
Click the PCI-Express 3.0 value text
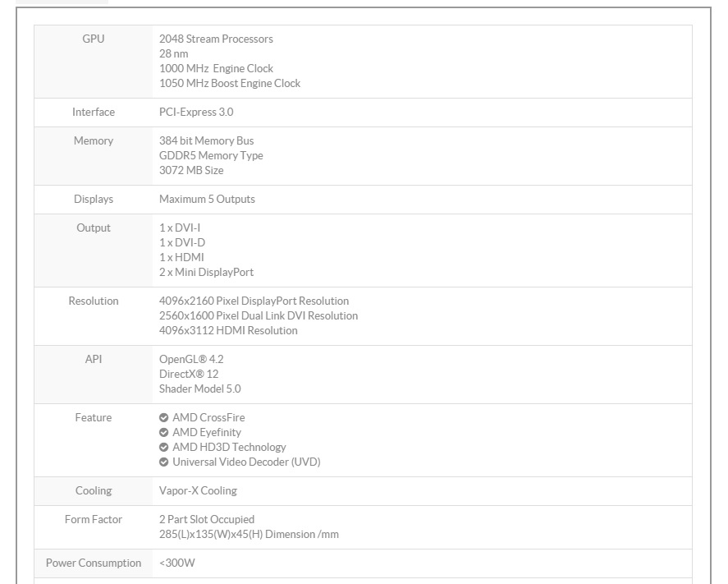(x=196, y=113)
